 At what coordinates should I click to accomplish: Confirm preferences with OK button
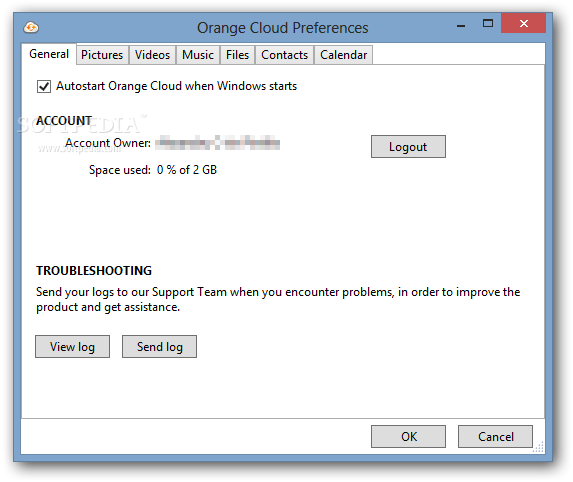tap(408, 436)
